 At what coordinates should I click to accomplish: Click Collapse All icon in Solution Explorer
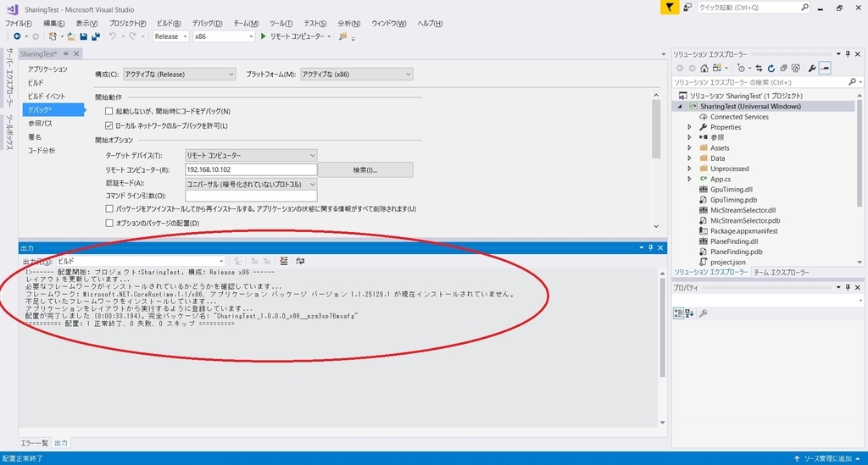coord(783,68)
